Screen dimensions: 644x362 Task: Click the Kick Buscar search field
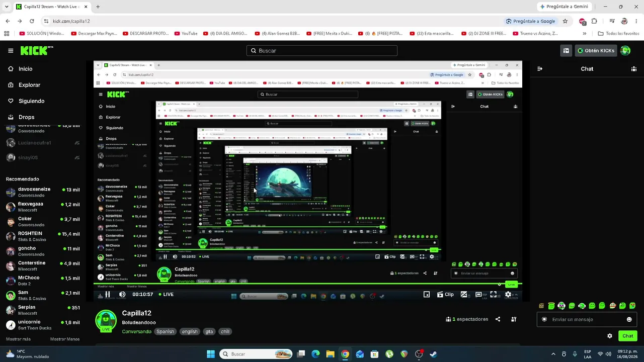click(322, 51)
